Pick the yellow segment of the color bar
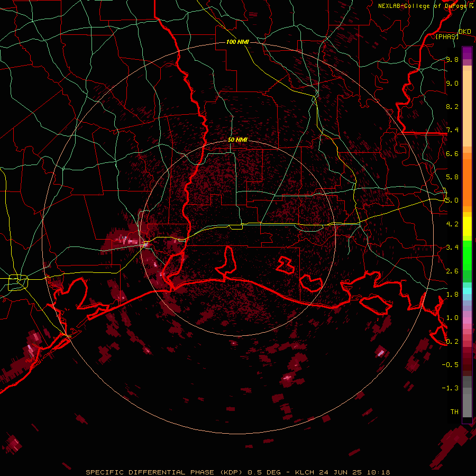The width and height of the screenshot is (476, 476). coord(467,226)
